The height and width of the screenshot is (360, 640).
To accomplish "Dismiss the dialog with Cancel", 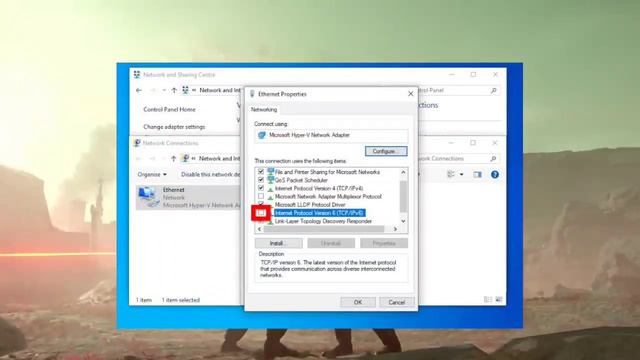I will coord(397,302).
